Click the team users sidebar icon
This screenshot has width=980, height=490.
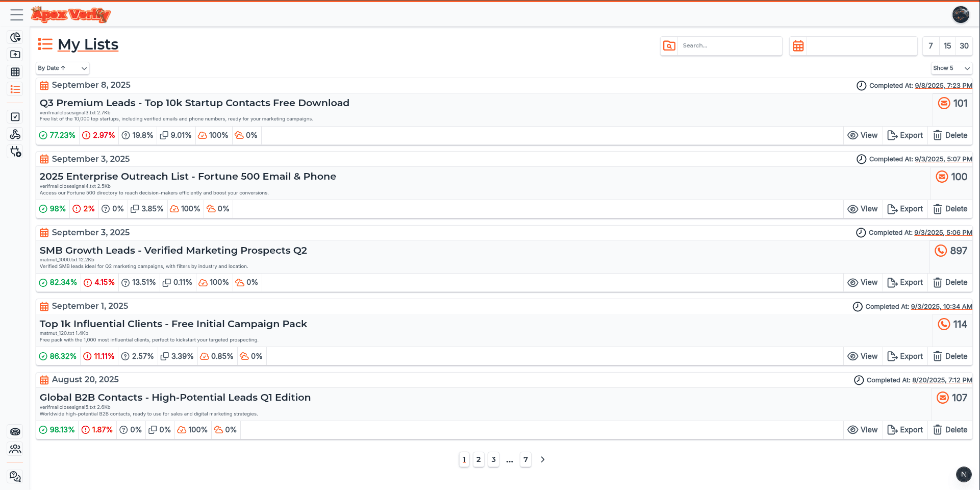(x=15, y=449)
